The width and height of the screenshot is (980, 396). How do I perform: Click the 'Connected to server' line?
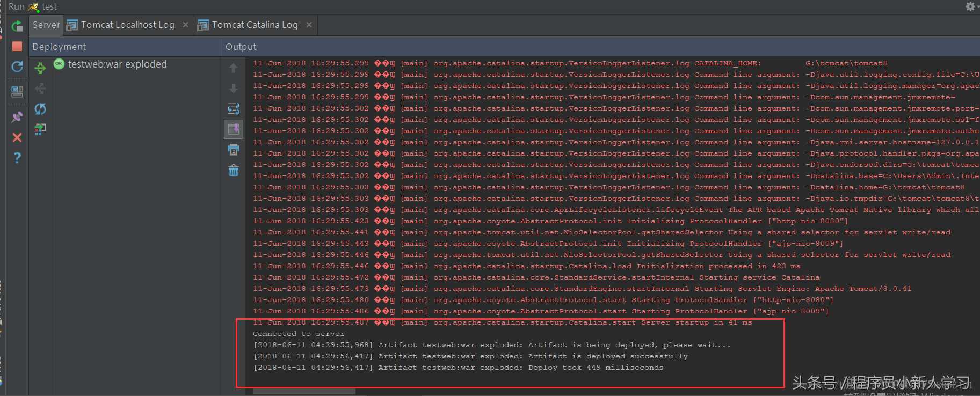point(299,334)
